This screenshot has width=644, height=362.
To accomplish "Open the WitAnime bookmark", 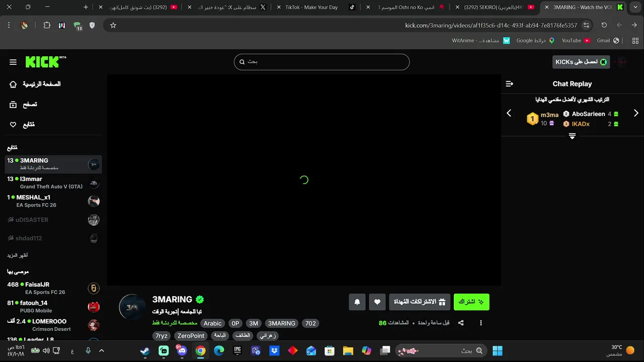I will 480,40.
